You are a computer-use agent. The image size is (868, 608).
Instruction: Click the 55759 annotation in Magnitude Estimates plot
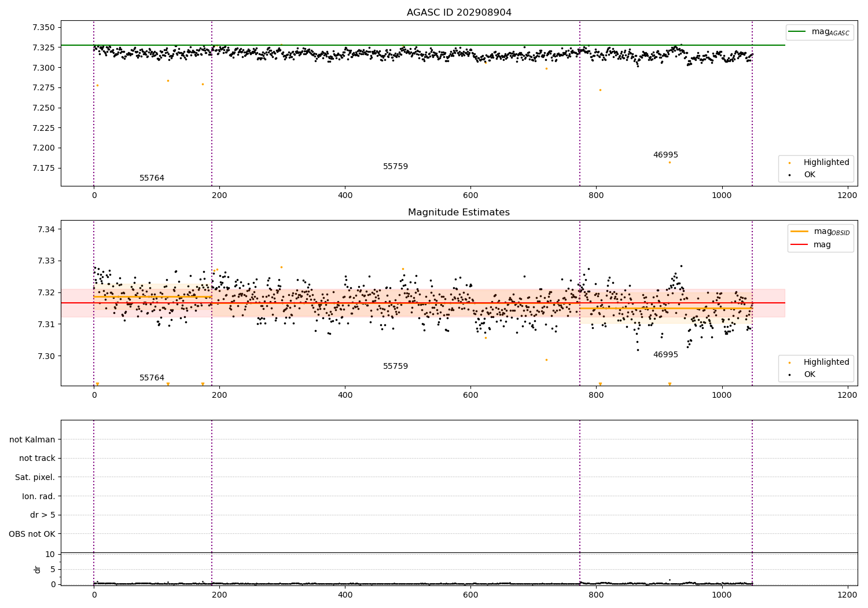[x=395, y=366]
